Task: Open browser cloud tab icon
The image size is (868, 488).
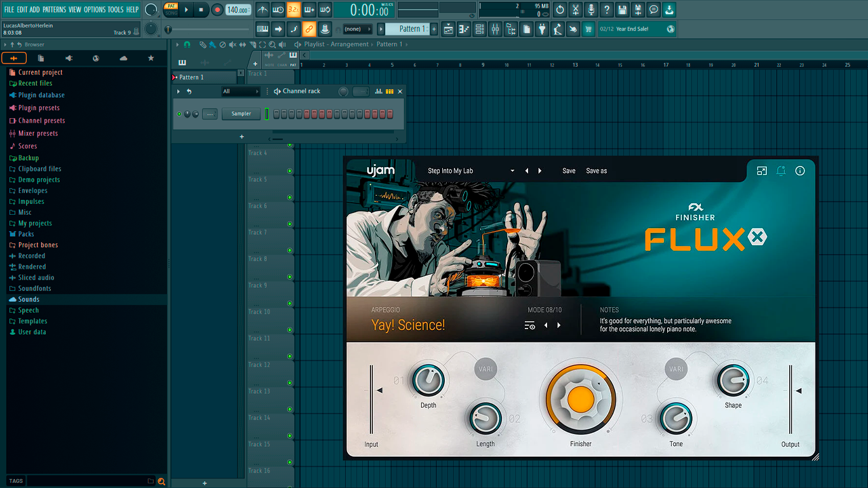Action: [x=123, y=58]
